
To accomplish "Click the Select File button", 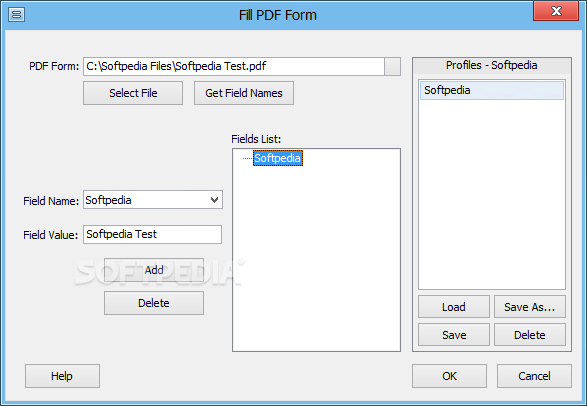I will pyautogui.click(x=133, y=93).
